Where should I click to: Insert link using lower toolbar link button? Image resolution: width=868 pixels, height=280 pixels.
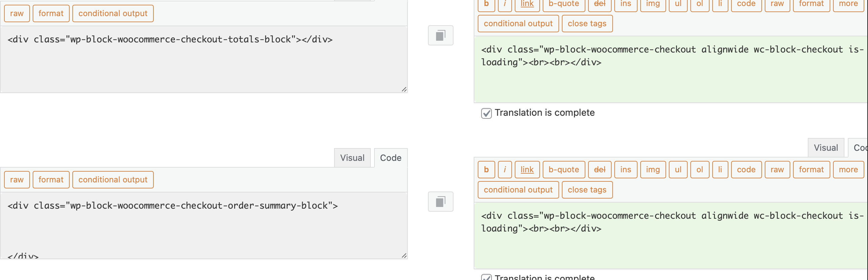(527, 170)
